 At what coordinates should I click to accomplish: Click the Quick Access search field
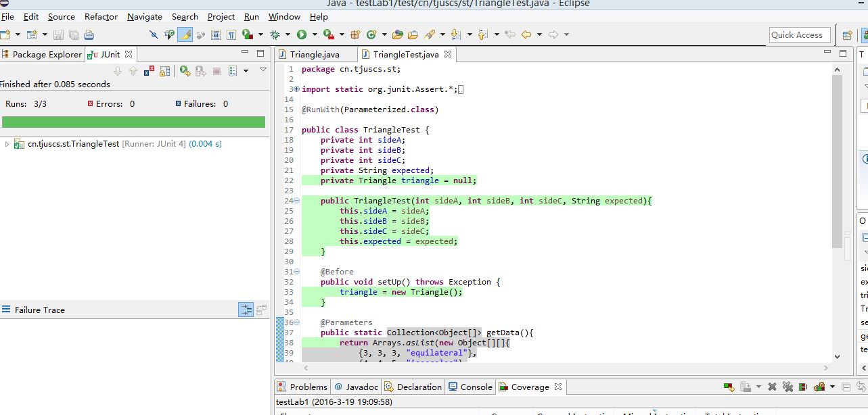(x=800, y=35)
